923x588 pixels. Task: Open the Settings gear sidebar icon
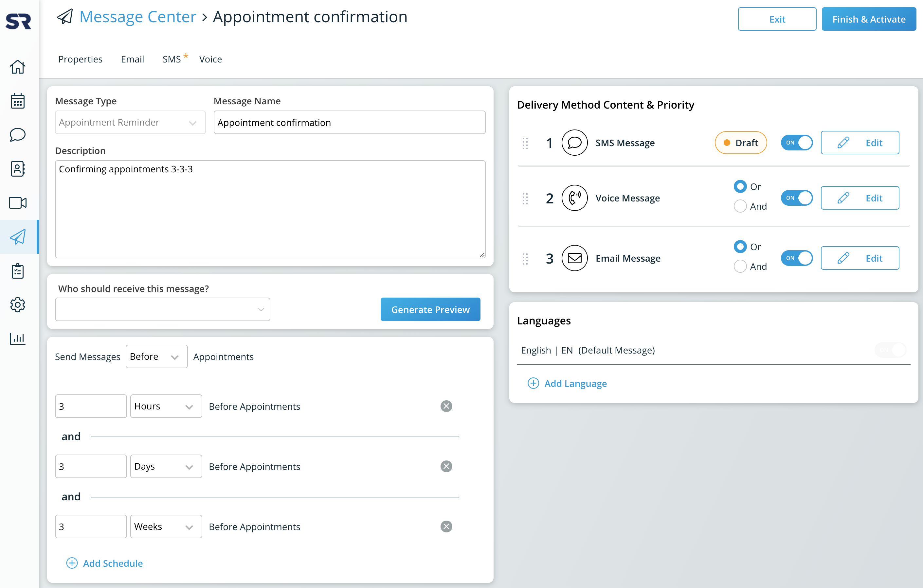tap(18, 305)
